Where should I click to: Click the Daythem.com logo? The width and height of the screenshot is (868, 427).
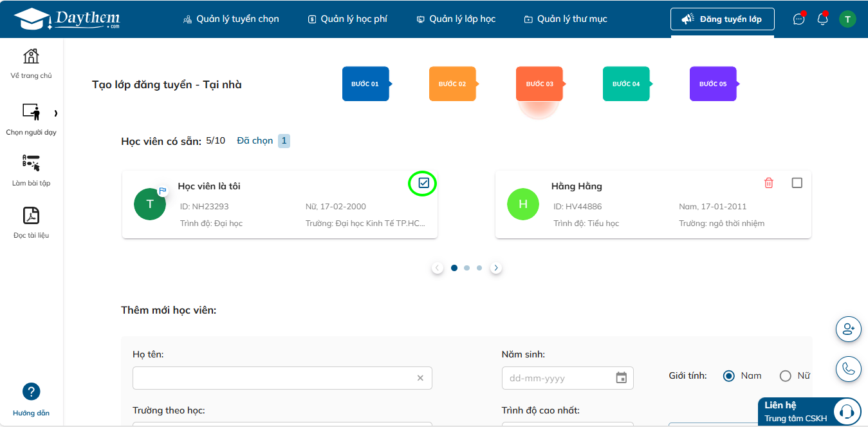click(66, 19)
